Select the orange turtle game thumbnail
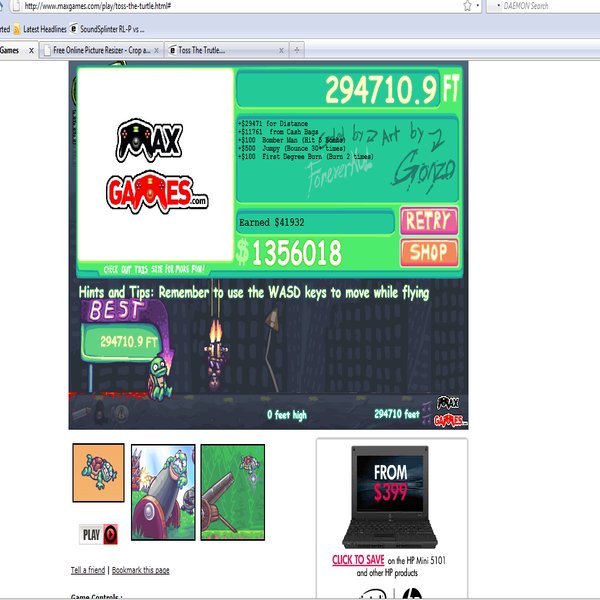Screen dimensions: 600x600 (98, 473)
